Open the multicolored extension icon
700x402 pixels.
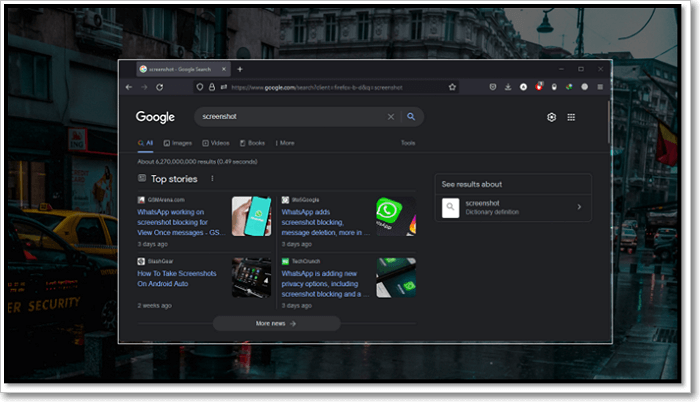(x=569, y=87)
